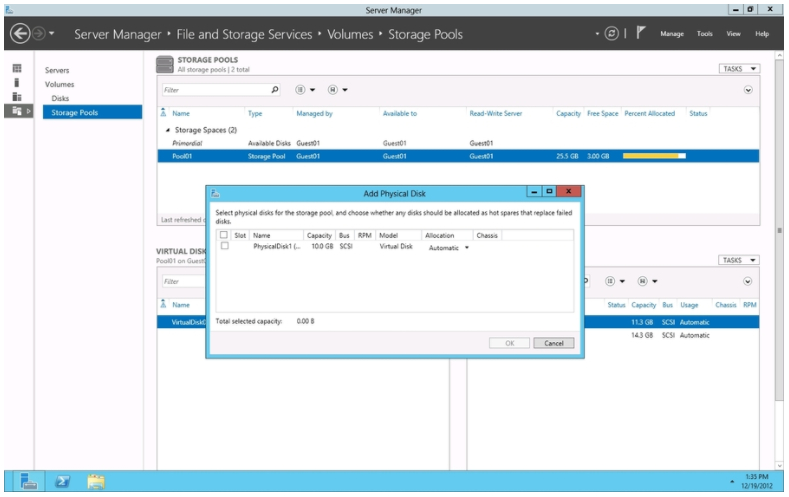The image size is (789, 497).
Task: Sort pools by Available to column
Action: click(400, 114)
